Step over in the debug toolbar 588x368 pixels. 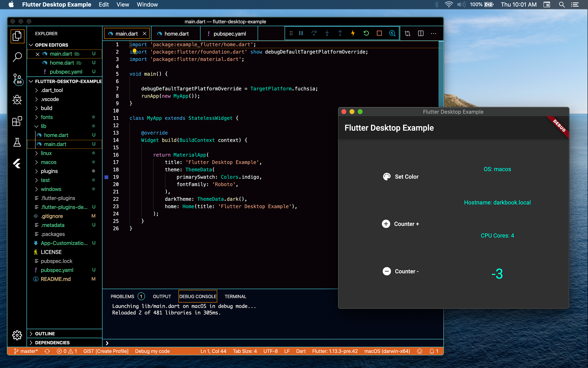[x=314, y=33]
